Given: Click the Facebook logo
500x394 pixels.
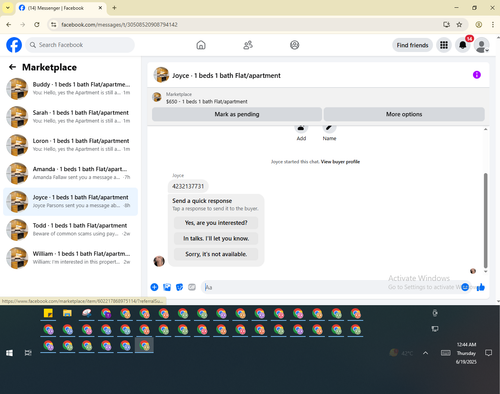Looking at the screenshot, I should click(14, 45).
